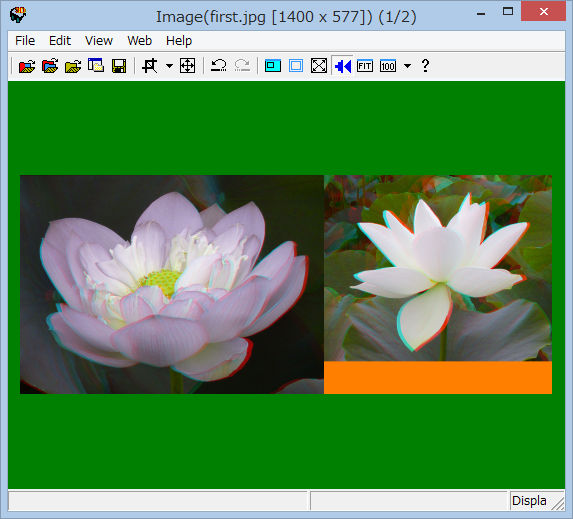Screen dimensions: 573x519
Task: Click the 100 percent zoom button
Action: tap(388, 66)
